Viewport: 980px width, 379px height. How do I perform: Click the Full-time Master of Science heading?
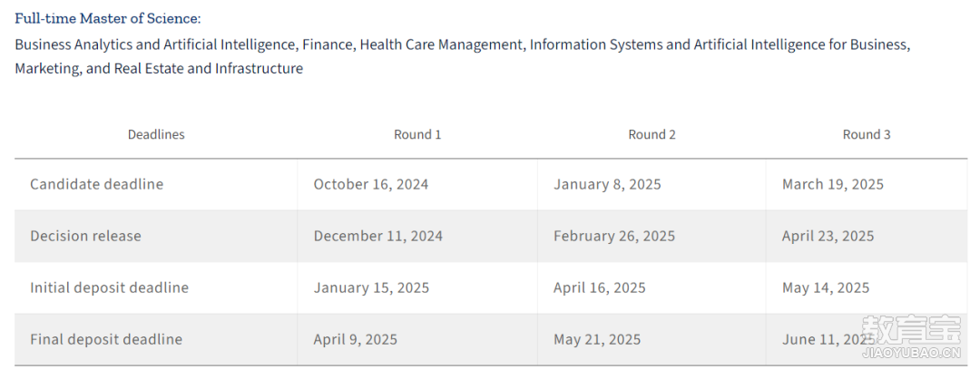click(x=108, y=18)
